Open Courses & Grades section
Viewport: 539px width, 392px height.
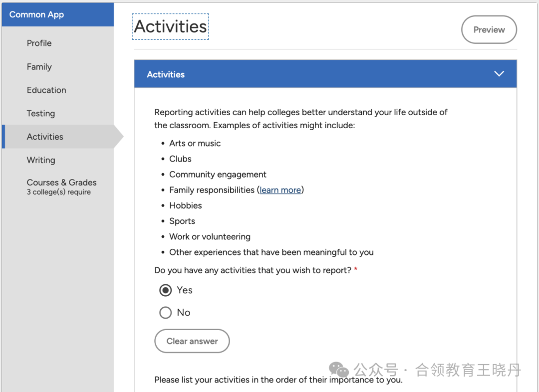coord(61,183)
